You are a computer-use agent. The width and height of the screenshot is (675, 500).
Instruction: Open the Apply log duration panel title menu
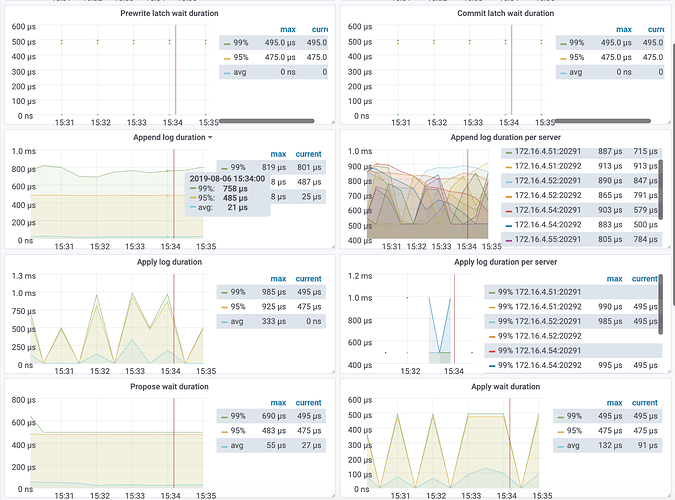tap(169, 262)
